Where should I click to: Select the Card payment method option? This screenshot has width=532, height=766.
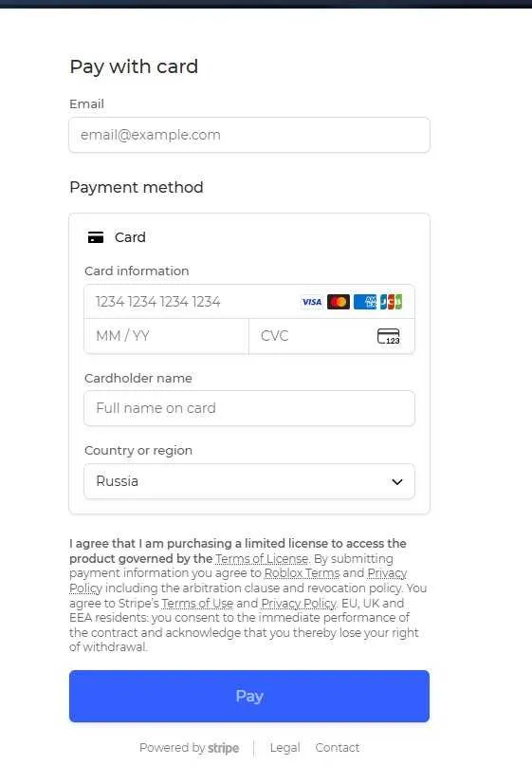pos(117,237)
